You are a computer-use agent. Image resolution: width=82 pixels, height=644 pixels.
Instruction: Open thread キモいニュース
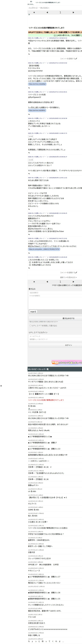[34, 571]
